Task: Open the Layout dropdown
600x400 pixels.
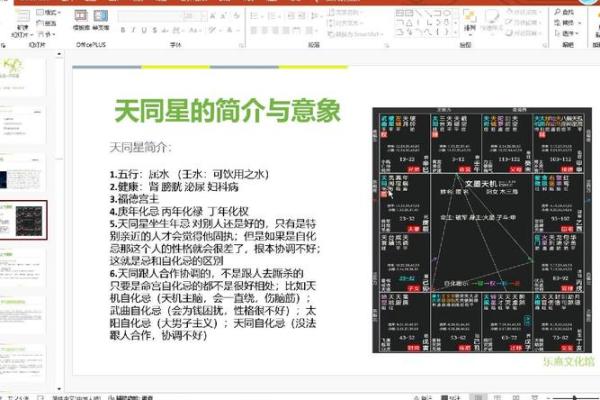Action: [x=48, y=12]
